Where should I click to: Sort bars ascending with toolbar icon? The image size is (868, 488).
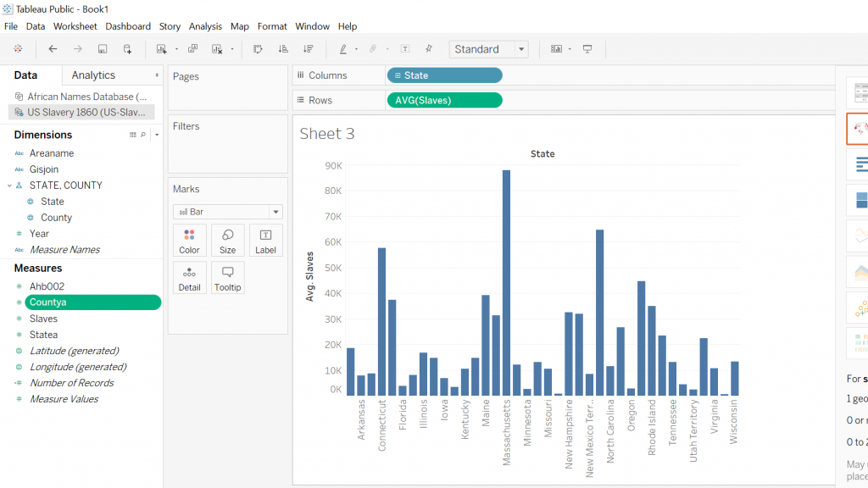[x=283, y=49]
